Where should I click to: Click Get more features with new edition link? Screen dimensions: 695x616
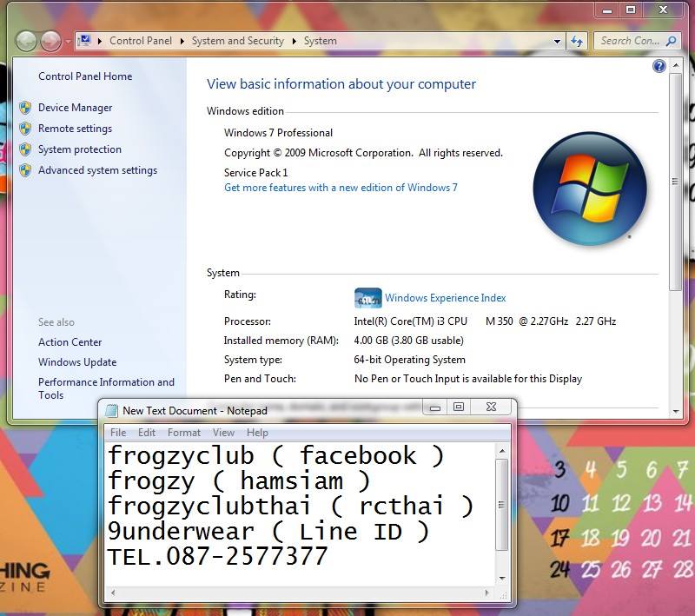[341, 188]
